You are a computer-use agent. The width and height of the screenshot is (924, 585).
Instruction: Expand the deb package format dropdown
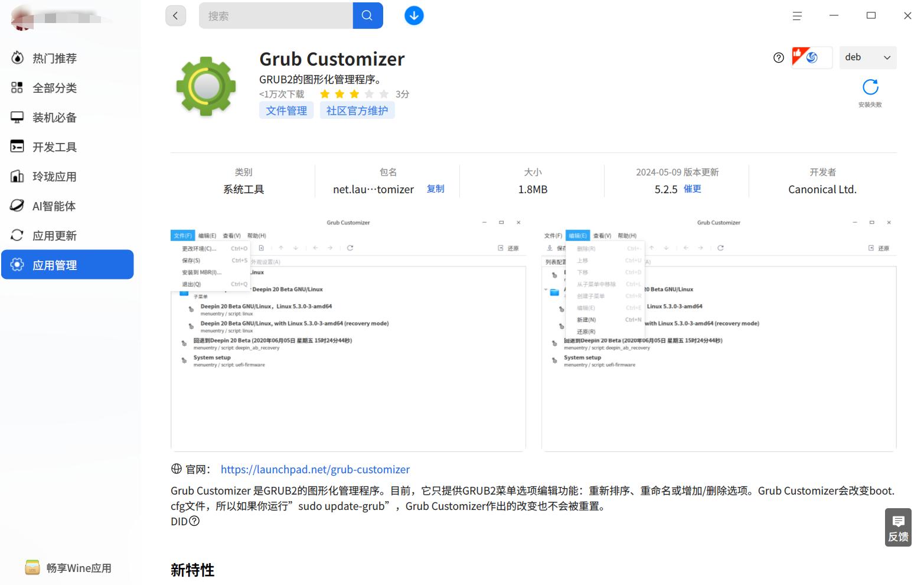click(x=868, y=57)
